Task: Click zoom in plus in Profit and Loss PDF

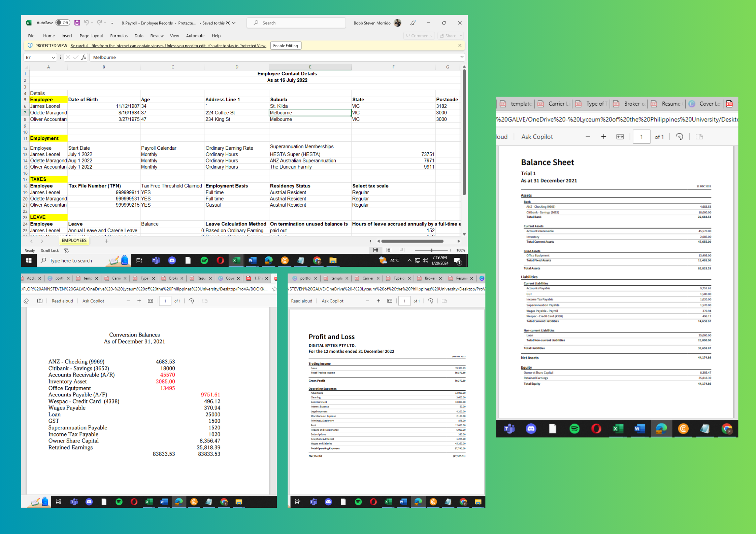Action: 378,301
